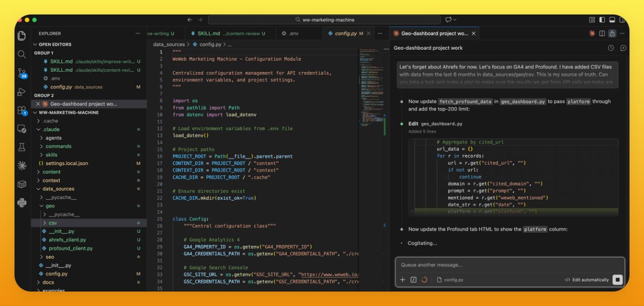This screenshot has width=644, height=306.
Task: Click the ww-marketing-machine search bar
Action: [x=324, y=20]
